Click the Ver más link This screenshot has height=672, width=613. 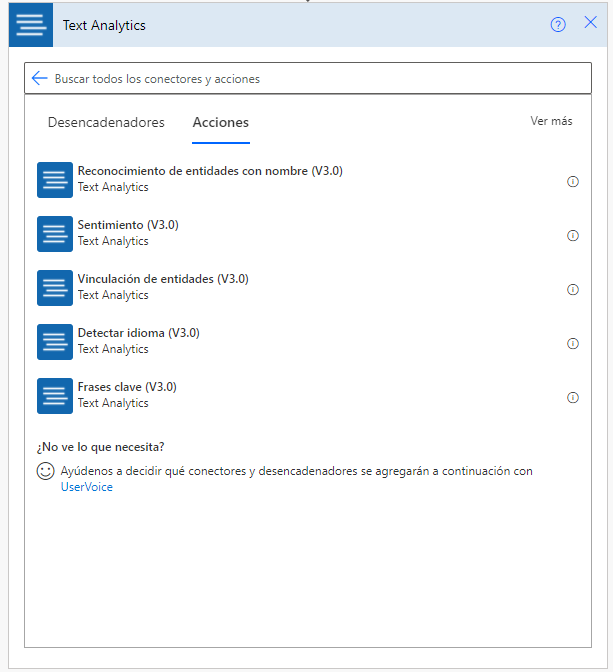coord(551,121)
